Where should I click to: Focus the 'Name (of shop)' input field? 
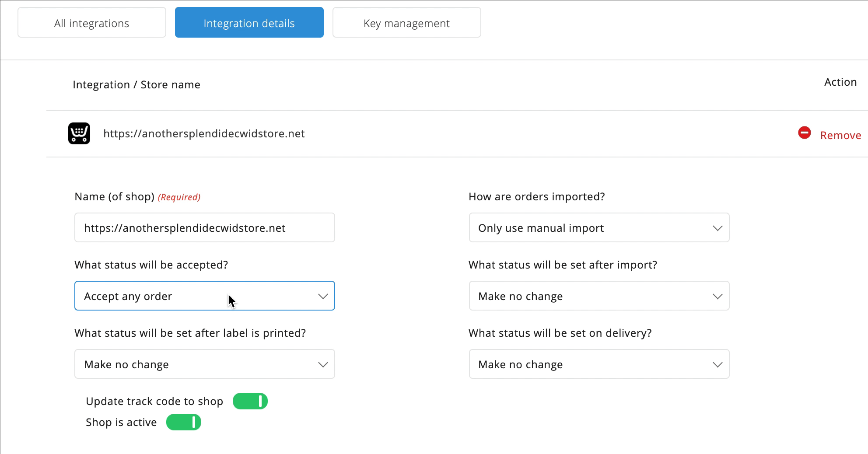[204, 227]
